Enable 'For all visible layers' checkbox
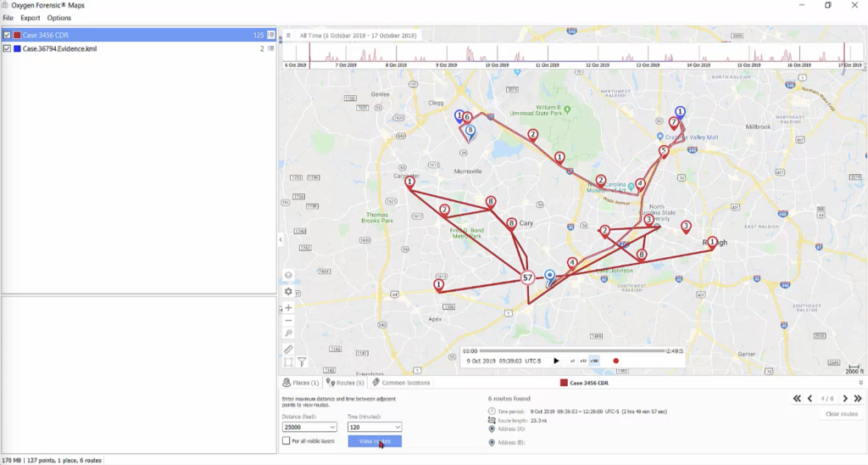This screenshot has height=465, width=868. 286,441
